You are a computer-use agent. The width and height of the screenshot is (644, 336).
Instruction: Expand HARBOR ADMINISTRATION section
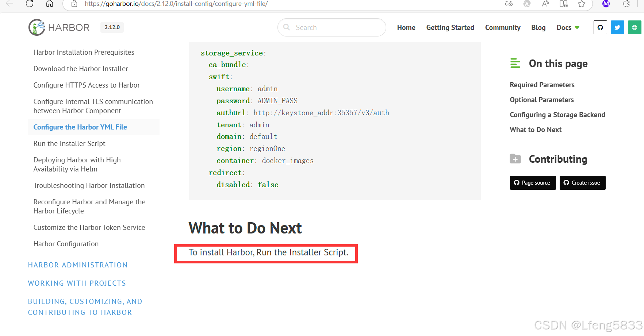coord(78,265)
